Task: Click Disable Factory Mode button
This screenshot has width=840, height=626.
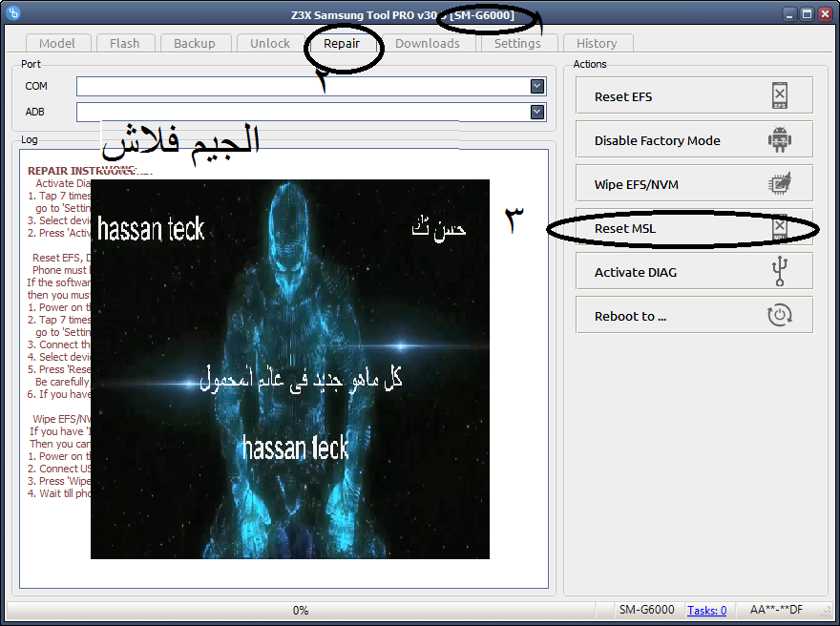Action: tap(694, 139)
